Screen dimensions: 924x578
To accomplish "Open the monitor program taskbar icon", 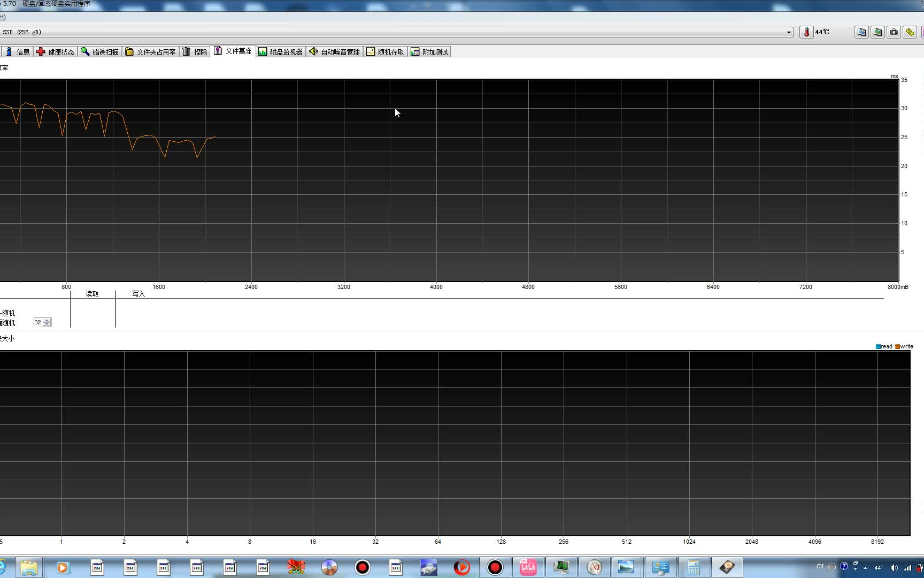I will (x=561, y=567).
